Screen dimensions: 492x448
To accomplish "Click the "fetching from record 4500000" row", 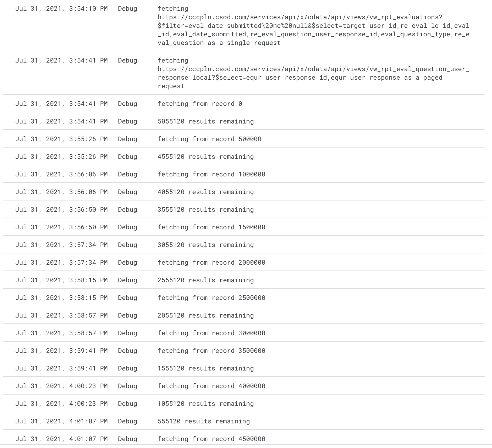I will [211, 439].
